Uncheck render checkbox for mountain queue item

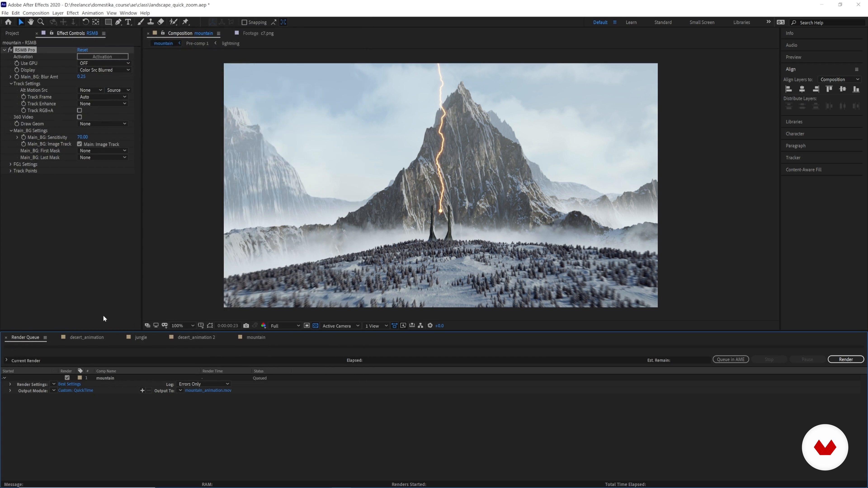[67, 378]
